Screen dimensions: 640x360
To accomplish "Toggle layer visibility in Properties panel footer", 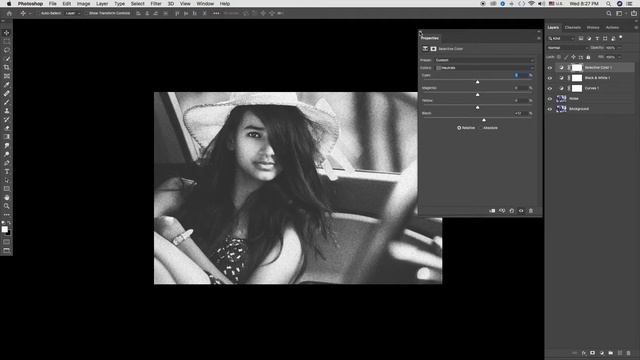I will click(521, 211).
